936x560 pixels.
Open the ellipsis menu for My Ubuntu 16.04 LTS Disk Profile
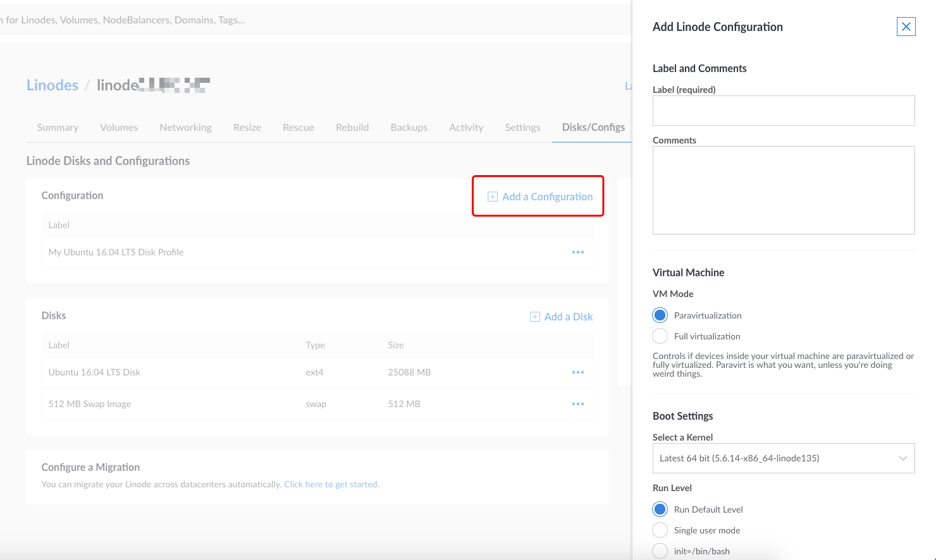(577, 252)
